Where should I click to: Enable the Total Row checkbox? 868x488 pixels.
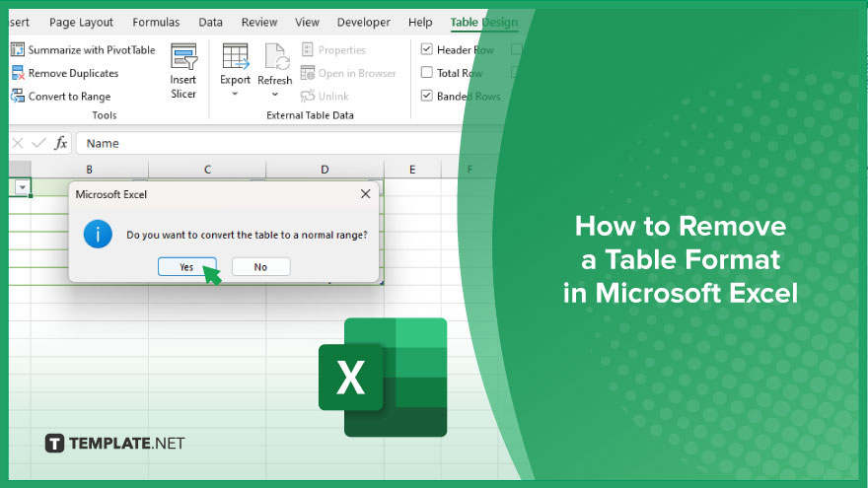426,73
